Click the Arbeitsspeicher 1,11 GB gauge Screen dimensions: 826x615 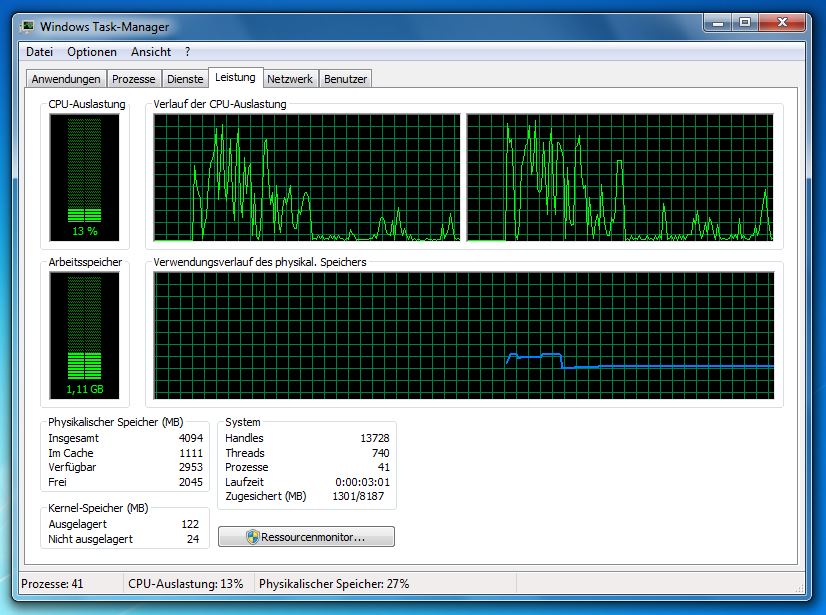point(84,336)
